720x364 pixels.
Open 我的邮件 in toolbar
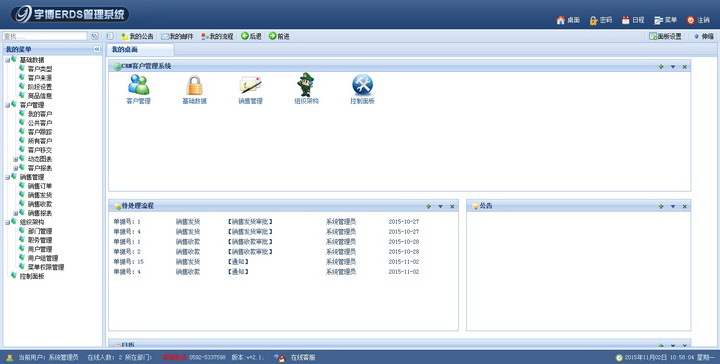coord(177,36)
